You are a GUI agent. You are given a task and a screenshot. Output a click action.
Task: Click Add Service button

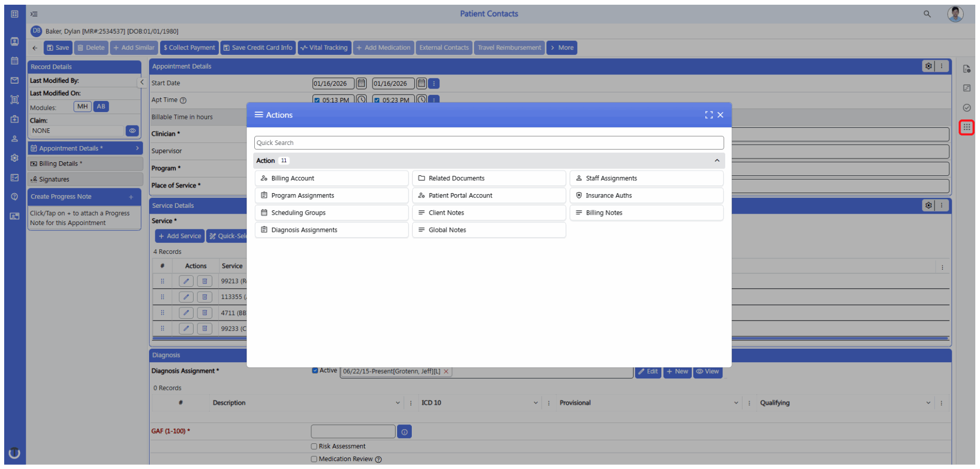point(180,236)
